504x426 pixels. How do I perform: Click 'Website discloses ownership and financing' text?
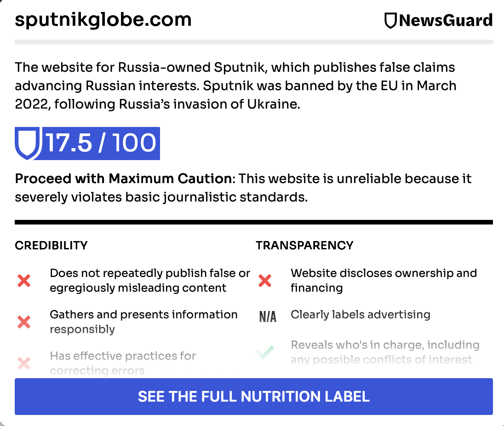tap(384, 280)
